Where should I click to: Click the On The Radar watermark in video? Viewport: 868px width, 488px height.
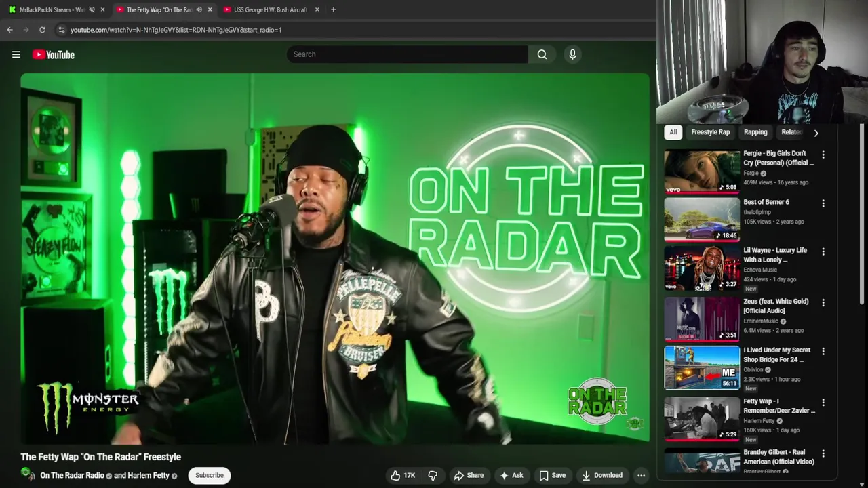pos(597,401)
